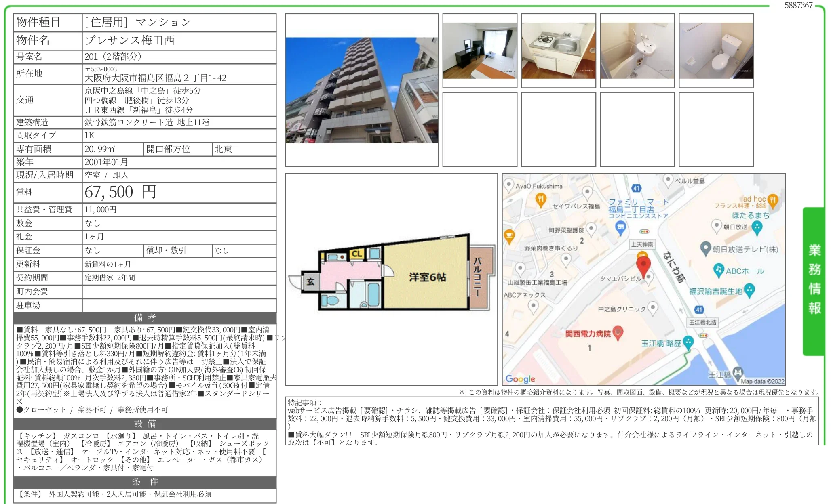Open the bathroom washbasin thumbnail photo
Image resolution: width=831 pixels, height=504 pixels.
637,51
